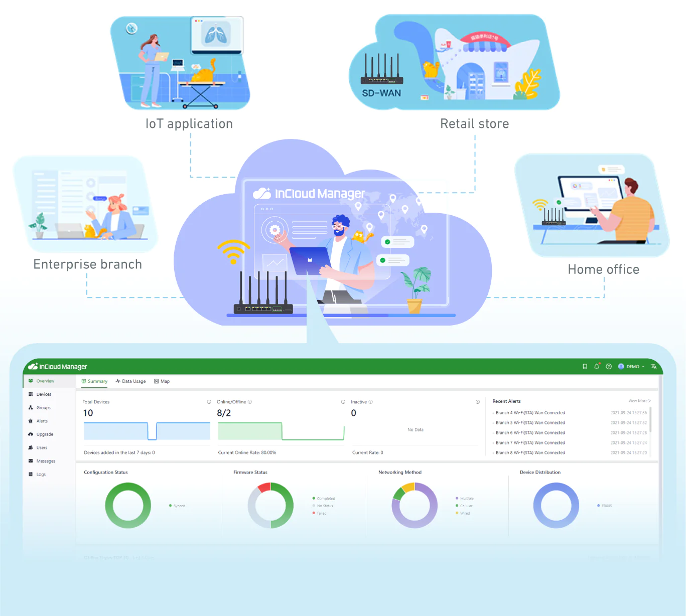Open Devices in the sidebar menu

tap(44, 394)
